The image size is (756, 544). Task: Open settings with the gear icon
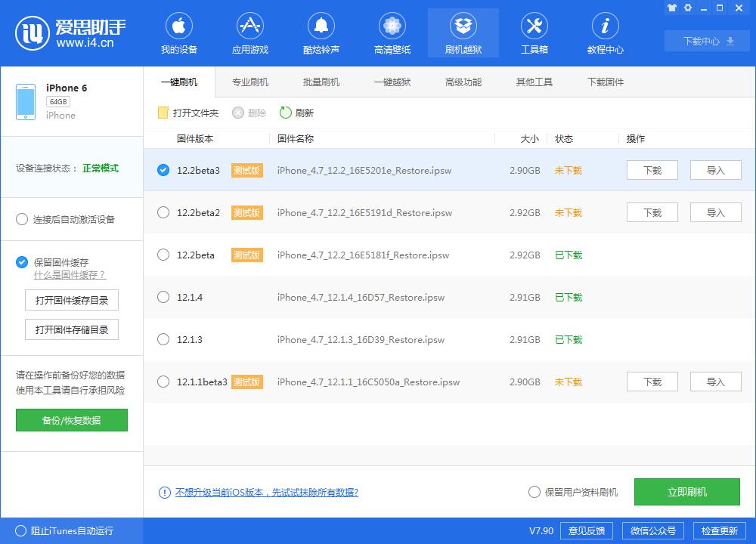click(x=687, y=8)
